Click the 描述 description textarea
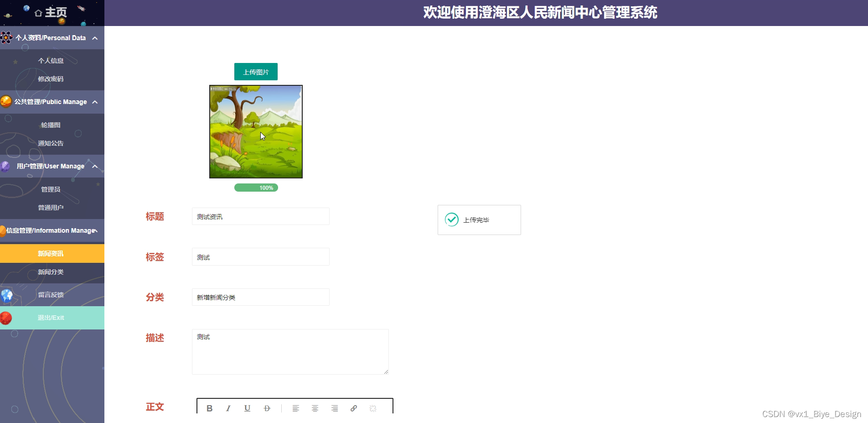868x423 pixels. pos(290,352)
